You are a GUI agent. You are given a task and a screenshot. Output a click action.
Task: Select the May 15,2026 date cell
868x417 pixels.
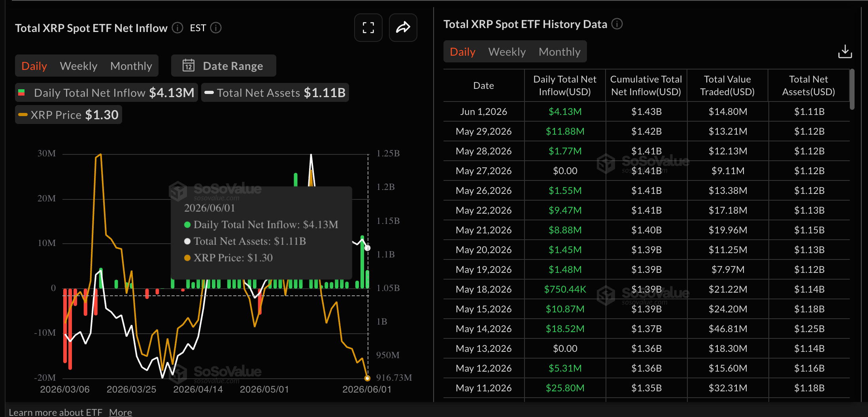tap(484, 309)
